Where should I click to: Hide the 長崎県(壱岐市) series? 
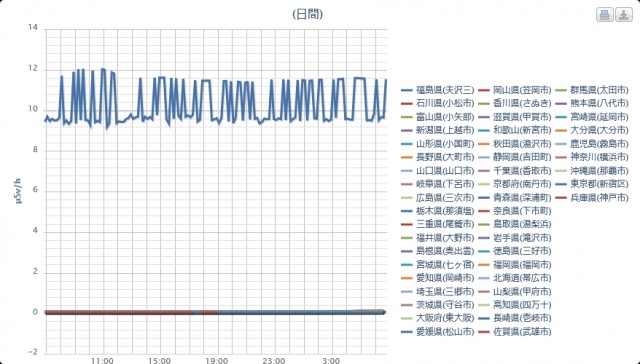(x=515, y=318)
